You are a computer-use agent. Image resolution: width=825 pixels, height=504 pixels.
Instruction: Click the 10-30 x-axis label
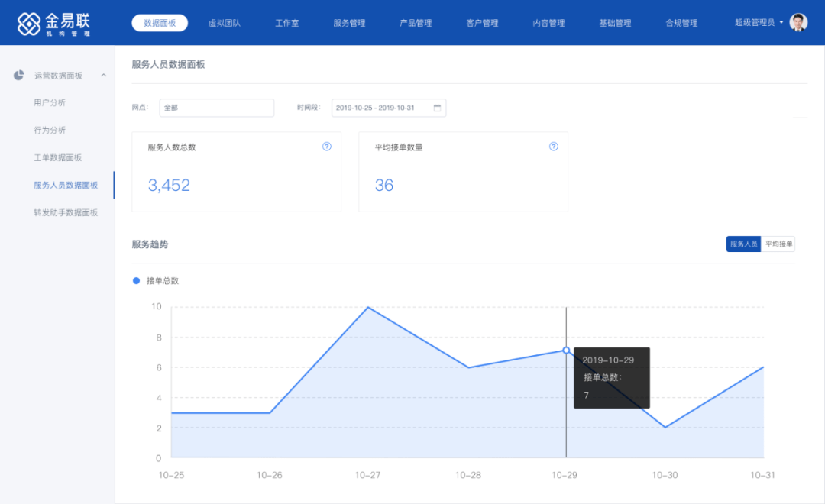pyautogui.click(x=665, y=475)
